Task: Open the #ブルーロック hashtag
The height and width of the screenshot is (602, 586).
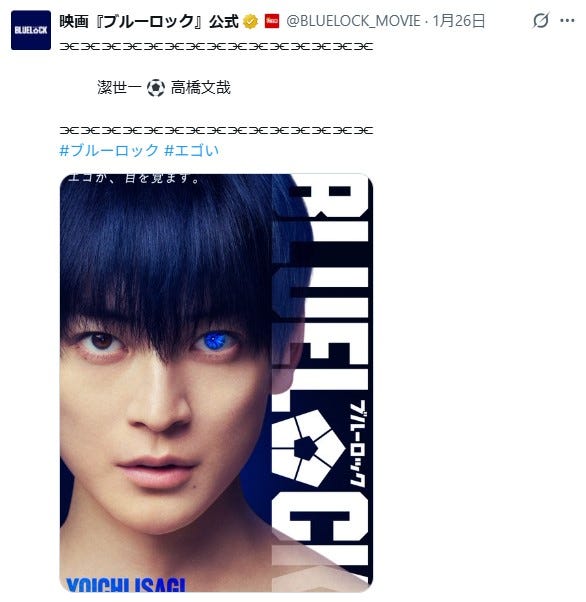Action: pyautogui.click(x=109, y=150)
